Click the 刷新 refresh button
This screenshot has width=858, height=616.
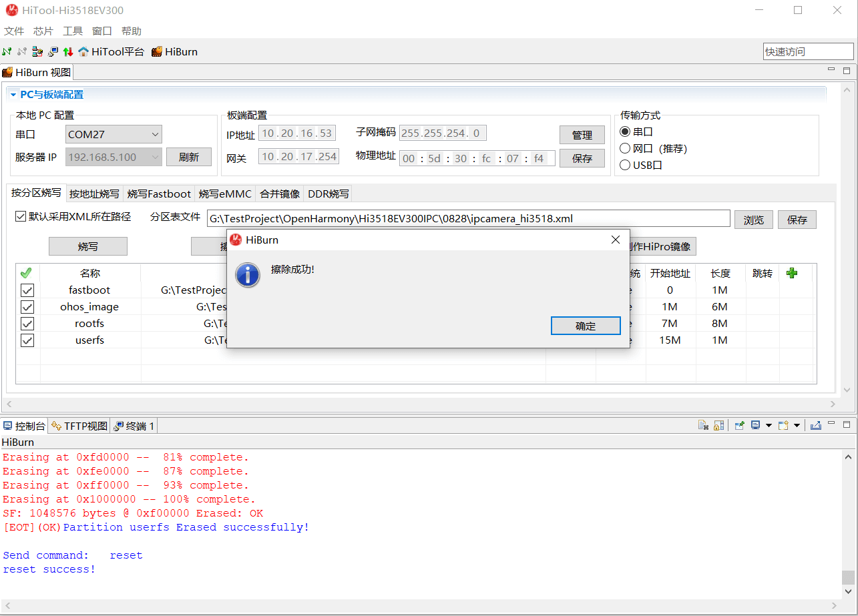click(x=189, y=157)
